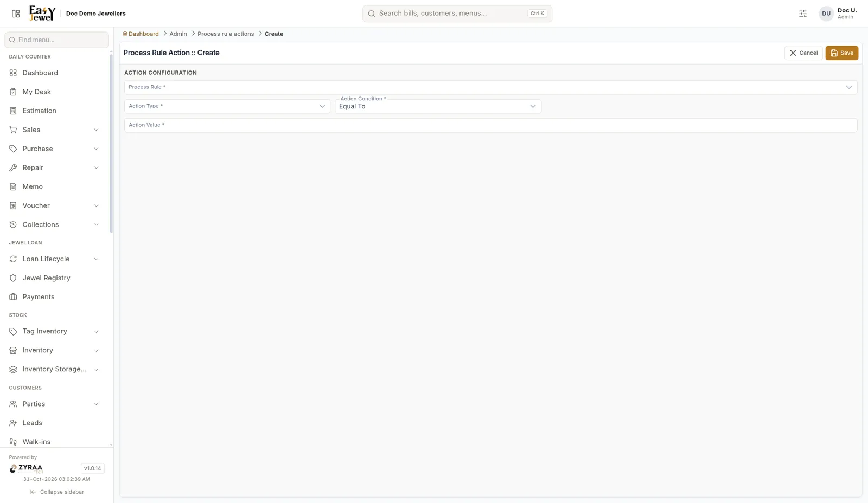Click the Cancel button
Viewport: 868px width, 503px height.
tap(803, 53)
